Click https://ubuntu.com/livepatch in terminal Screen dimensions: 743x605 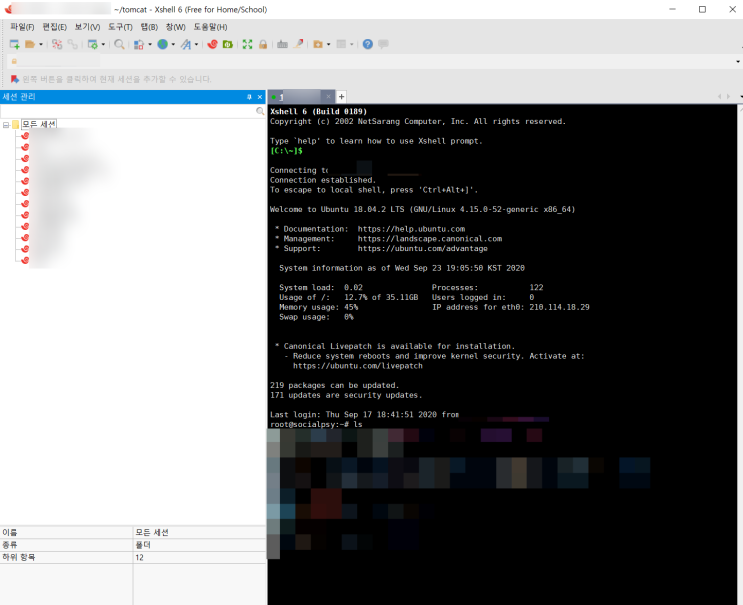(358, 366)
